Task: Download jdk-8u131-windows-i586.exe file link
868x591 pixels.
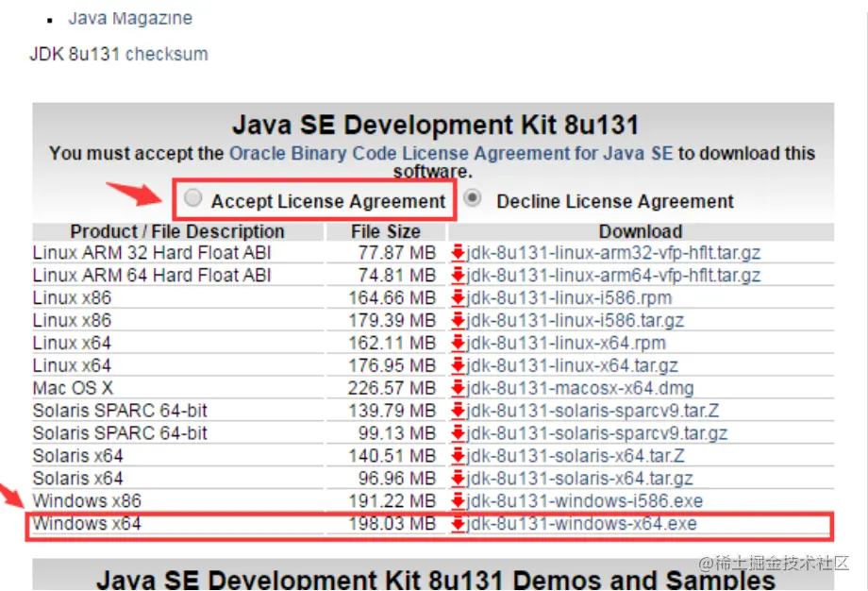Action: click(x=585, y=500)
